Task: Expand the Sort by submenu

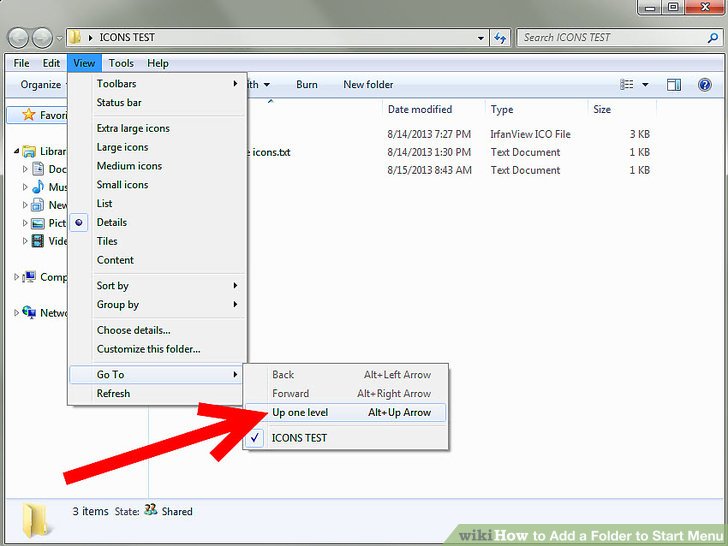Action: click(157, 286)
